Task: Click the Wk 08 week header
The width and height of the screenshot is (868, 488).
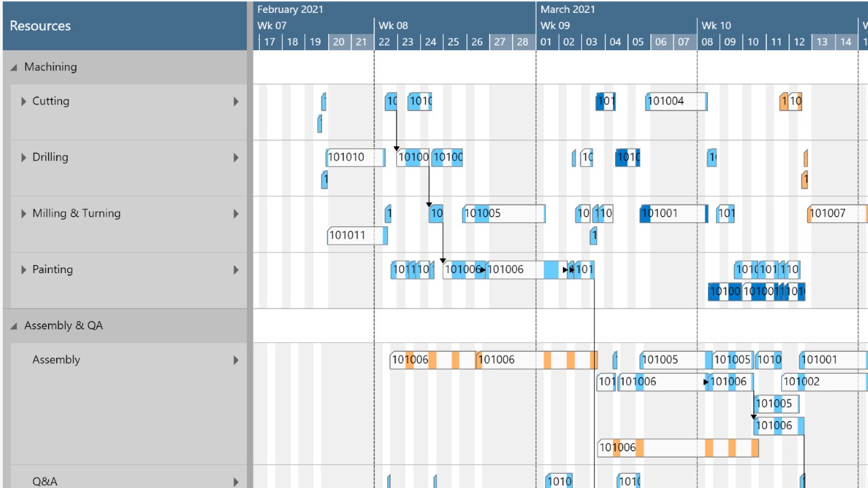Action: 393,26
